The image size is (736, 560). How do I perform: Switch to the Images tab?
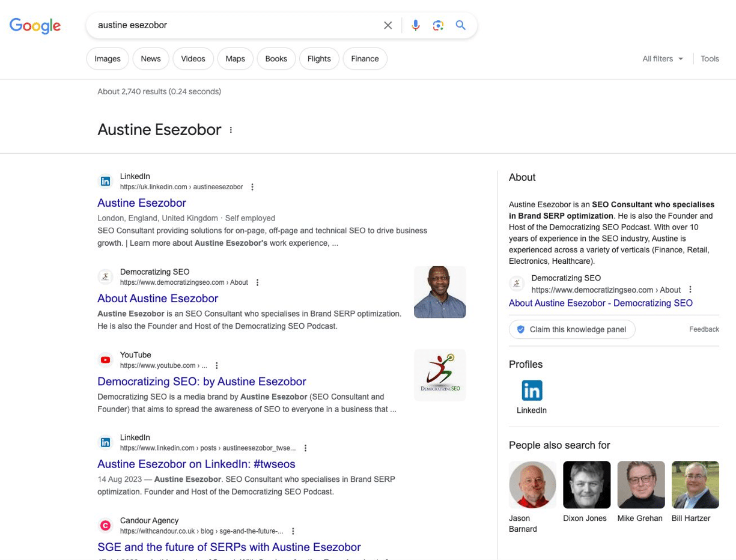(x=108, y=59)
